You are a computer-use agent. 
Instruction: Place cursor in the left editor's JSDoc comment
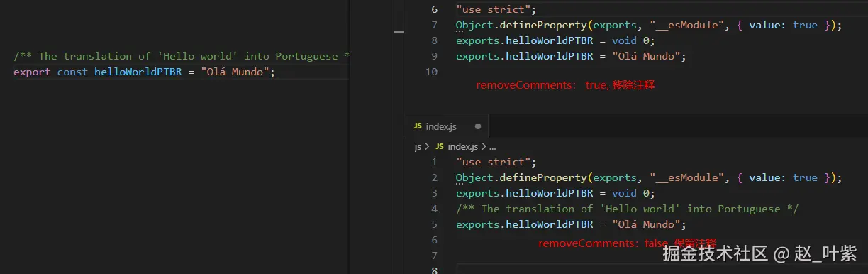pyautogui.click(x=182, y=56)
